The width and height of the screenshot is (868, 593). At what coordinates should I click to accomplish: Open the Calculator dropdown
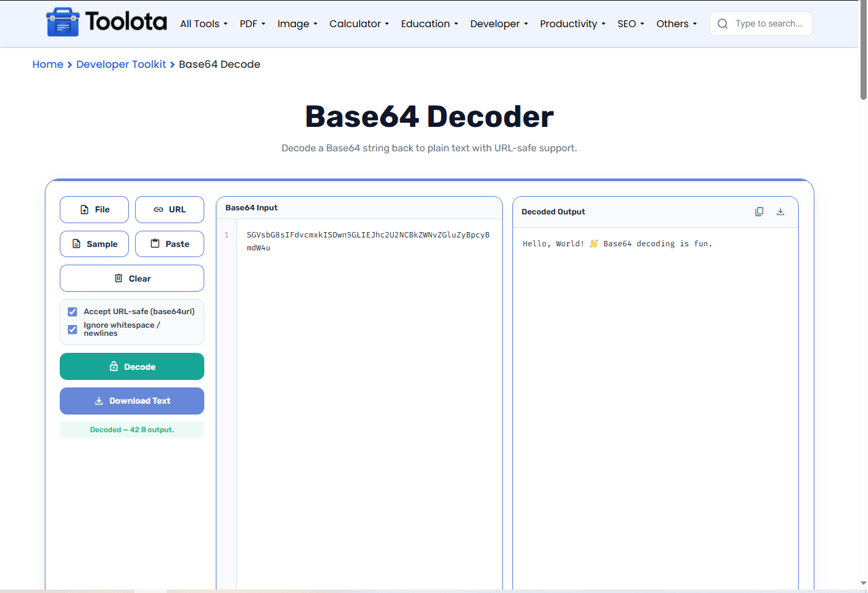tap(359, 24)
